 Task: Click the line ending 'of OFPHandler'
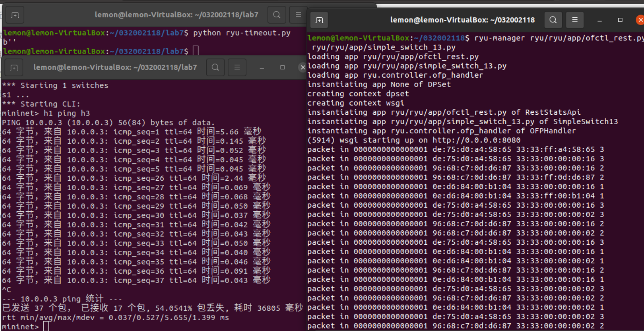tap(441, 131)
